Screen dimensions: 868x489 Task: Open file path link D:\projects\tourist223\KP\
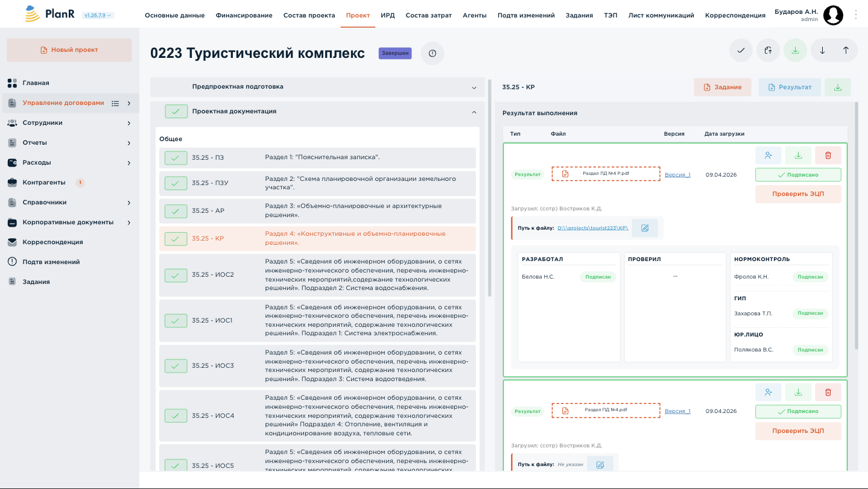(593, 228)
